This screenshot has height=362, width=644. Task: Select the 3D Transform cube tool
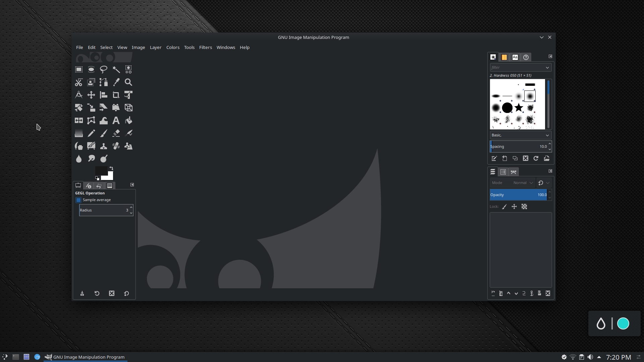coord(128,108)
